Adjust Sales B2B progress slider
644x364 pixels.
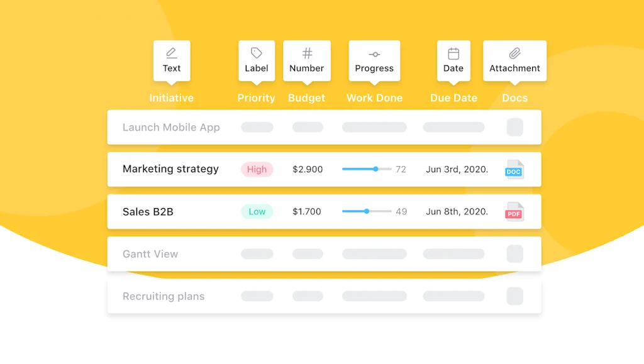coord(367,212)
